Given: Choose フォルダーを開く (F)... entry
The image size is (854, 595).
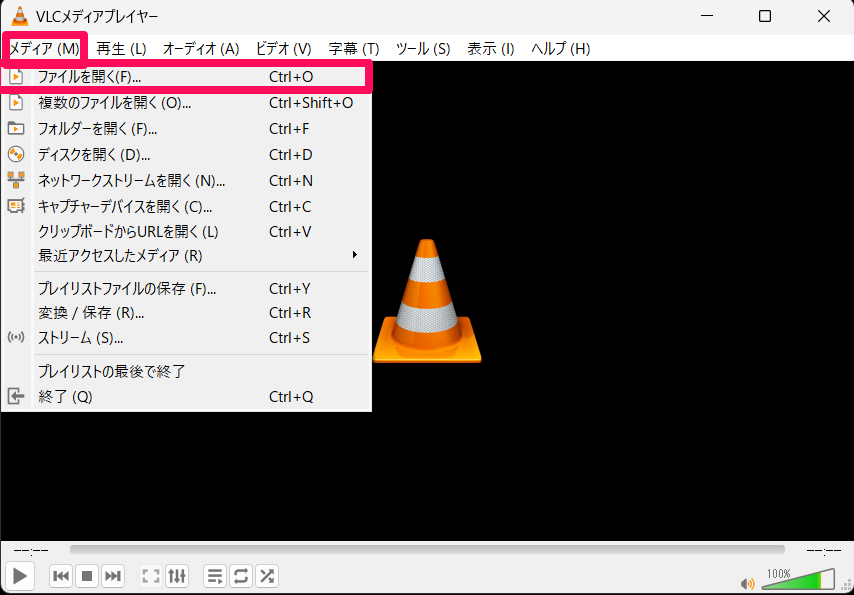Looking at the screenshot, I should [186, 129].
